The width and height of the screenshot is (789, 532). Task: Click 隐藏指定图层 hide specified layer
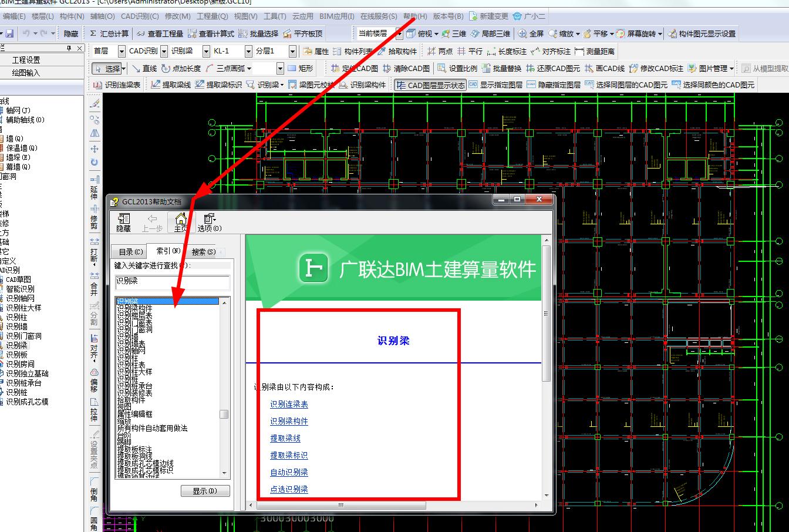554,85
